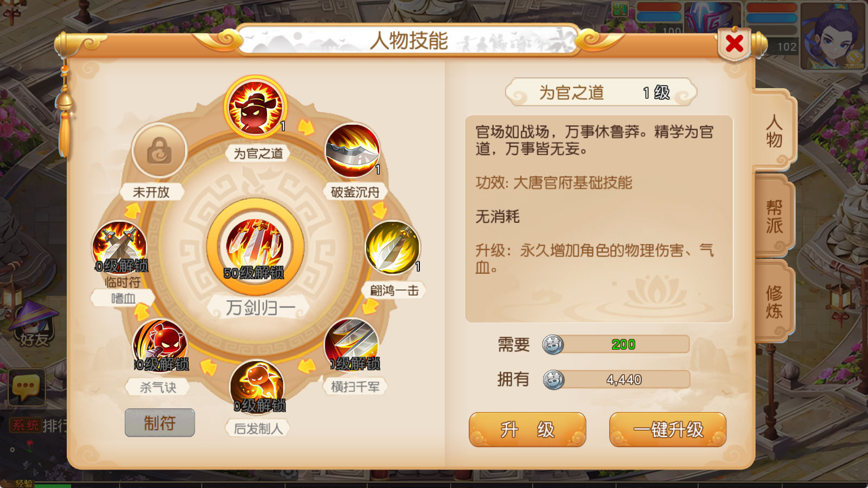Click the player avatar portrait
The image size is (868, 488).
(832, 36)
